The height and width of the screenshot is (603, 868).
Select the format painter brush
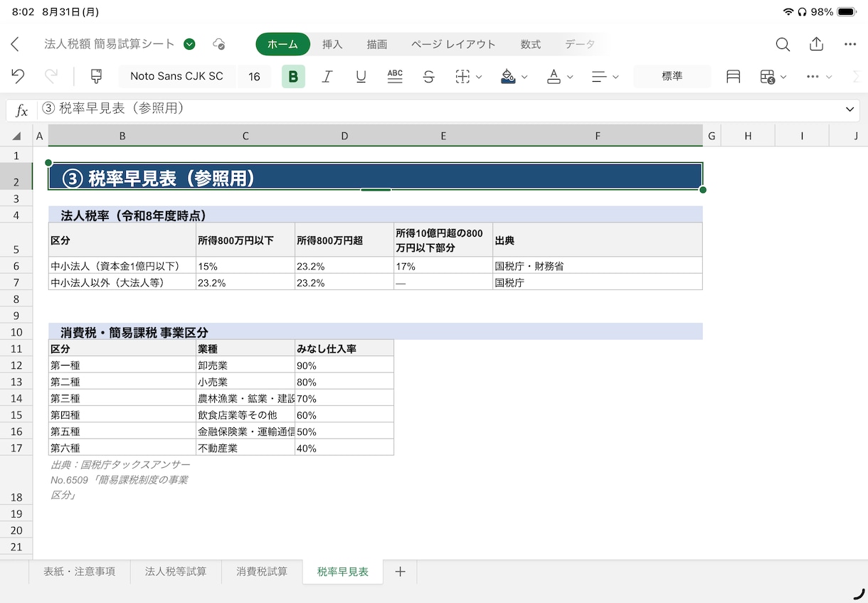[96, 77]
